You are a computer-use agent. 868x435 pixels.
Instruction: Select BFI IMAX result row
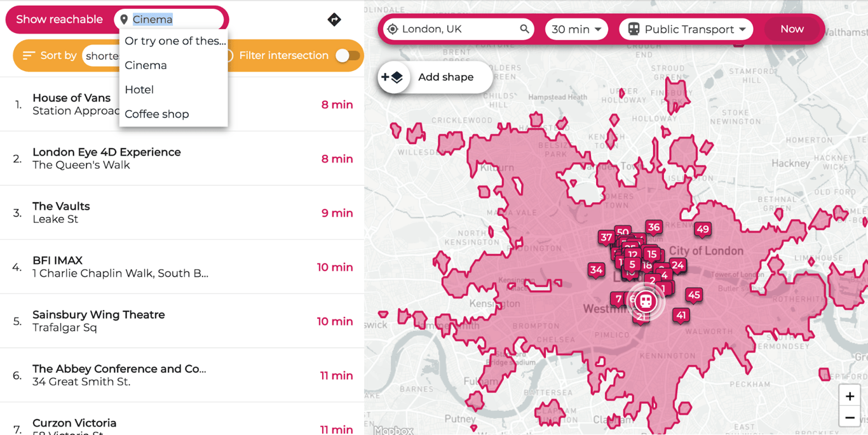(182, 267)
